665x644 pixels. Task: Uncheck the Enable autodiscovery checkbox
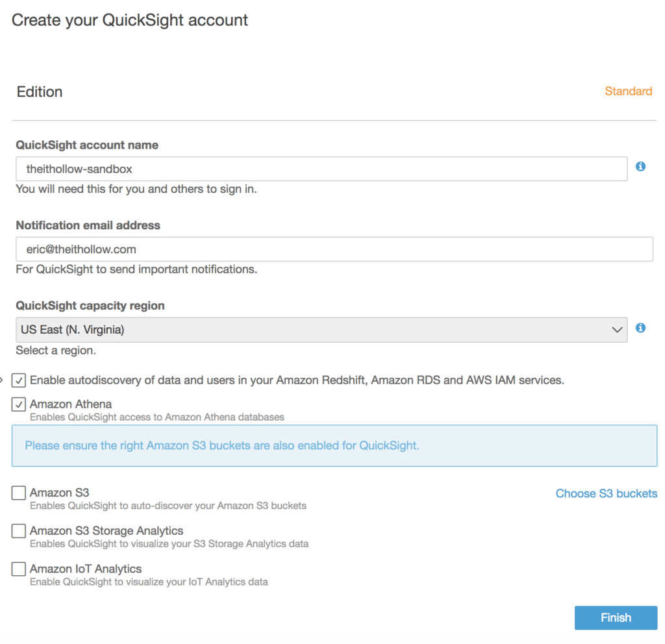pyautogui.click(x=19, y=380)
